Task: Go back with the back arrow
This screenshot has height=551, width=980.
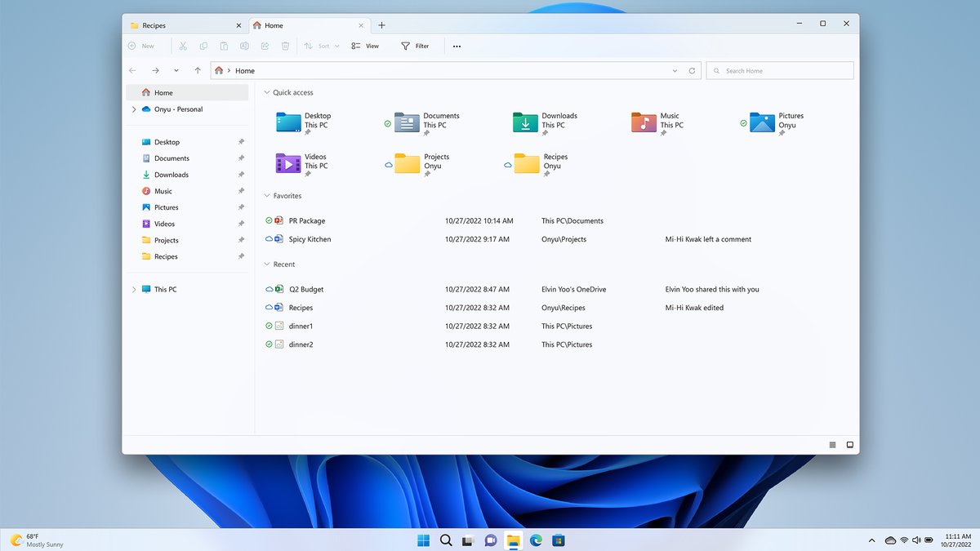Action: (133, 71)
